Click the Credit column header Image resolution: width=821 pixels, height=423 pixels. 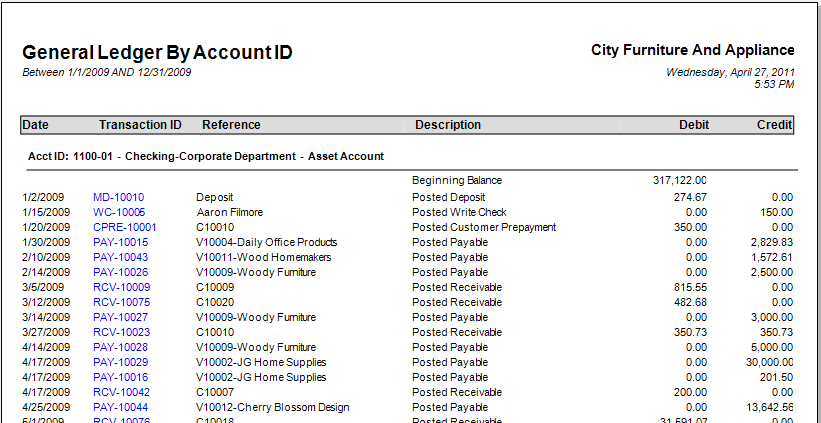pyautogui.click(x=774, y=125)
